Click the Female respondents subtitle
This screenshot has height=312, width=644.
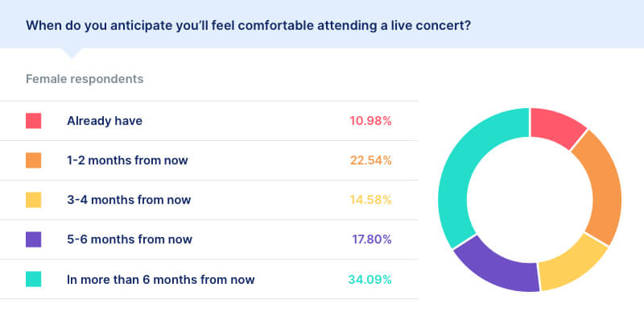tap(85, 79)
